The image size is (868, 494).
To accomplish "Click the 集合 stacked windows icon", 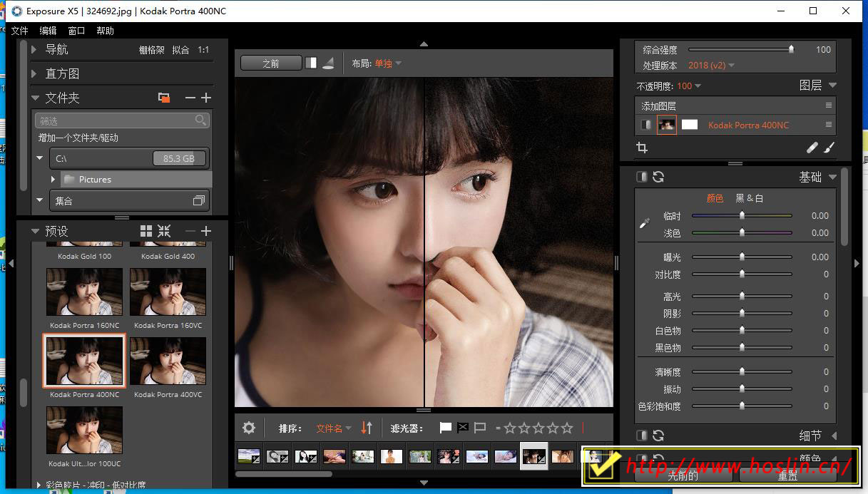I will tap(199, 201).
